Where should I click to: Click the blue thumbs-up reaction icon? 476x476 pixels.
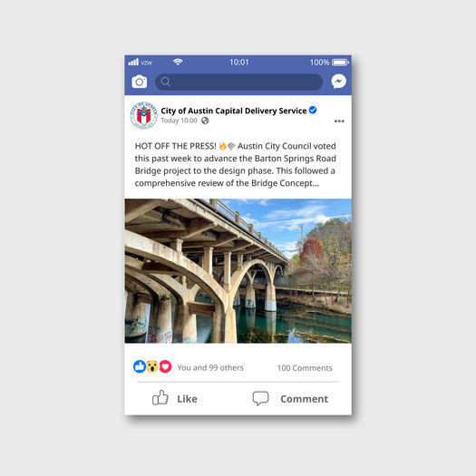(x=140, y=366)
